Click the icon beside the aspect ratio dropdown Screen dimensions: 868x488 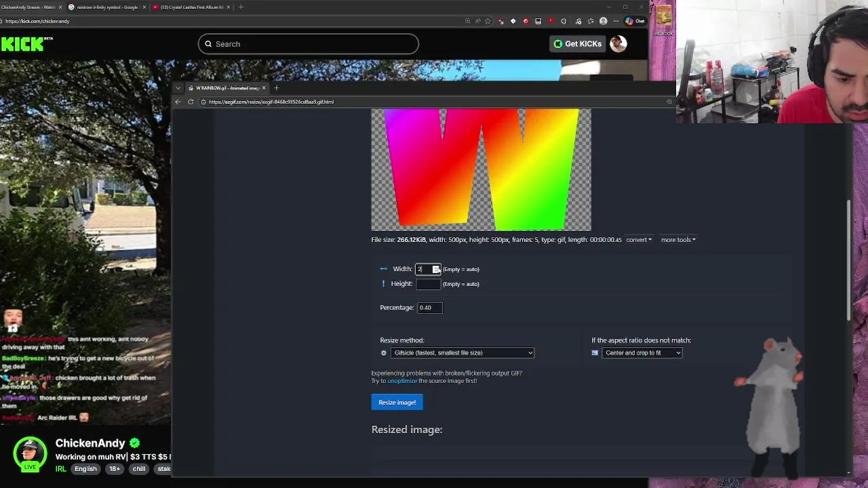595,353
